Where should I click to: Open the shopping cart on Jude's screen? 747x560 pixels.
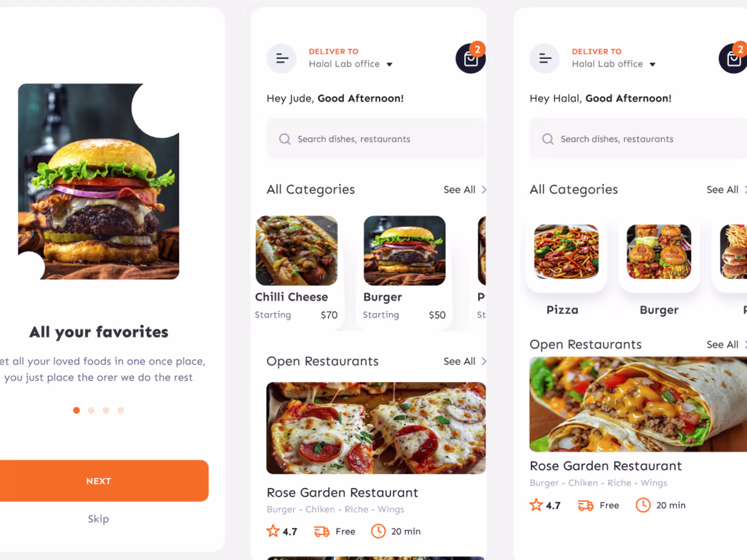[471, 59]
